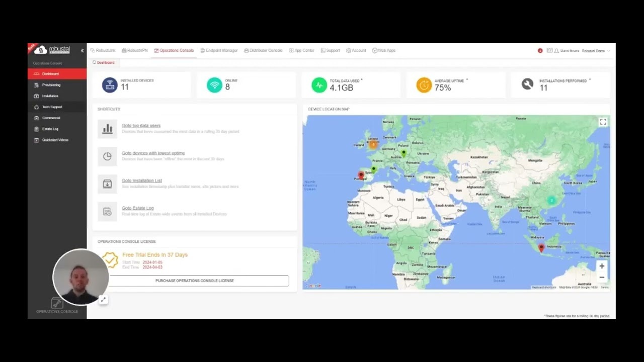Viewport: 644px width, 362px height.
Task: Open Estate Log in the sidebar
Action: point(57,129)
